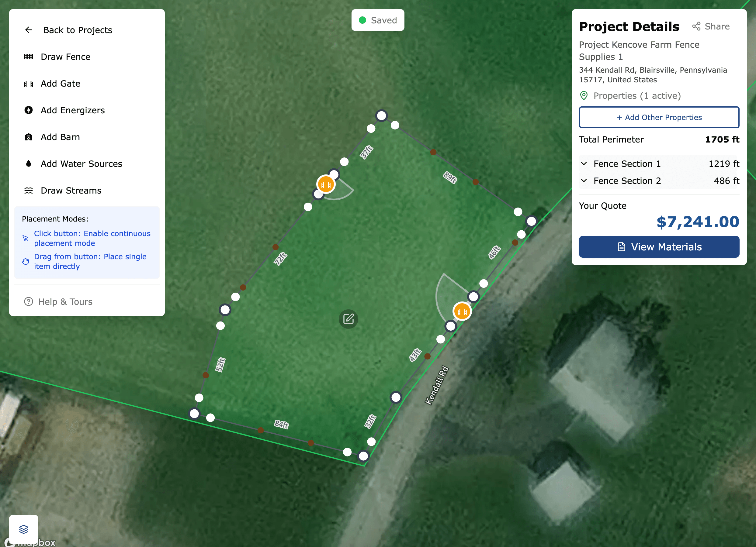Click the edit pencil icon in field
This screenshot has width=756, height=547.
(x=348, y=319)
